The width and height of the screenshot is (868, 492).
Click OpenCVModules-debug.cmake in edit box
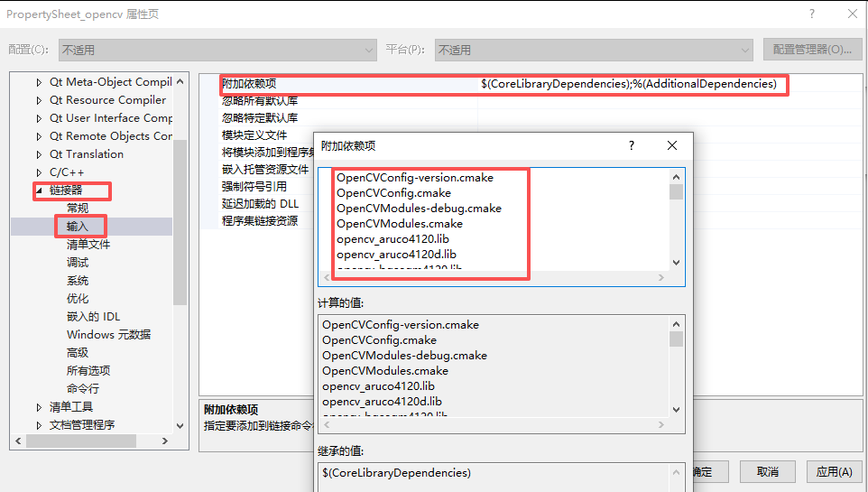point(419,209)
